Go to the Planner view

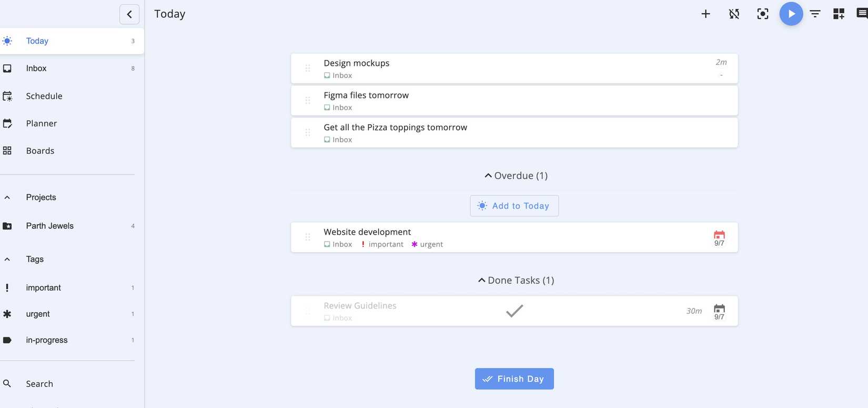[x=41, y=123]
